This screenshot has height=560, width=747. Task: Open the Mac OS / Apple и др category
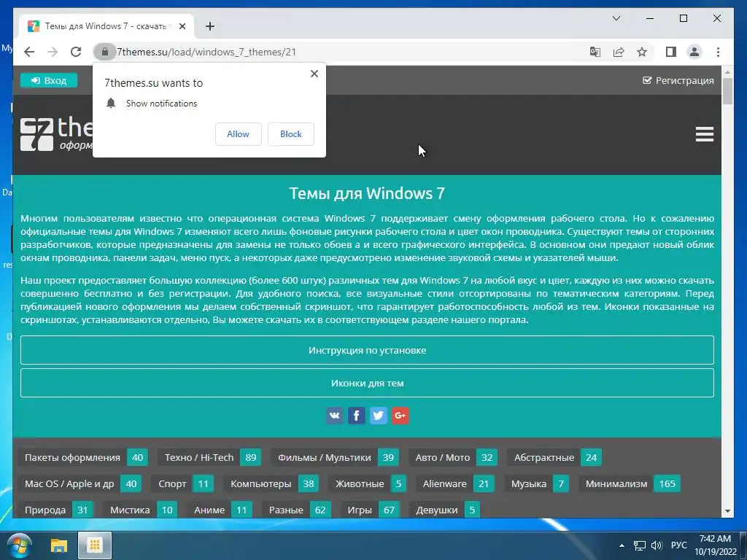click(x=80, y=483)
